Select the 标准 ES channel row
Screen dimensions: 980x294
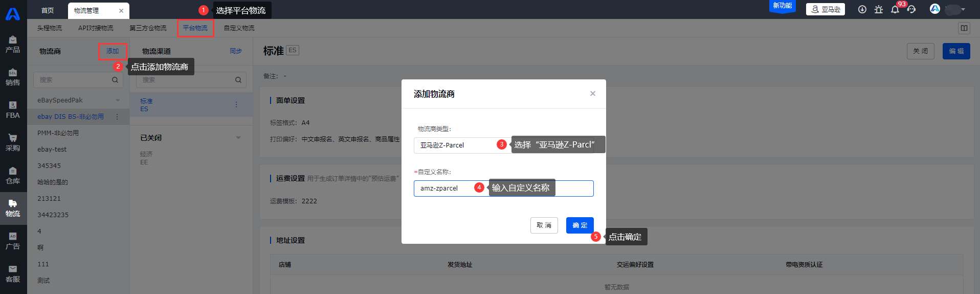click(191, 105)
